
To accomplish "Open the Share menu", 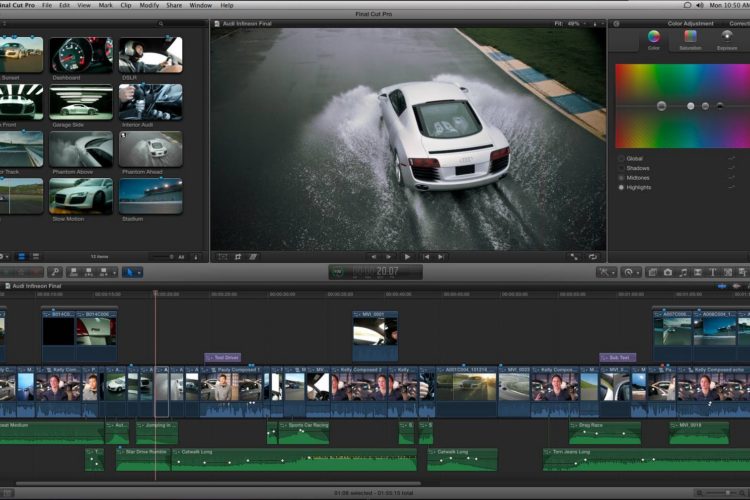I will click(x=176, y=5).
